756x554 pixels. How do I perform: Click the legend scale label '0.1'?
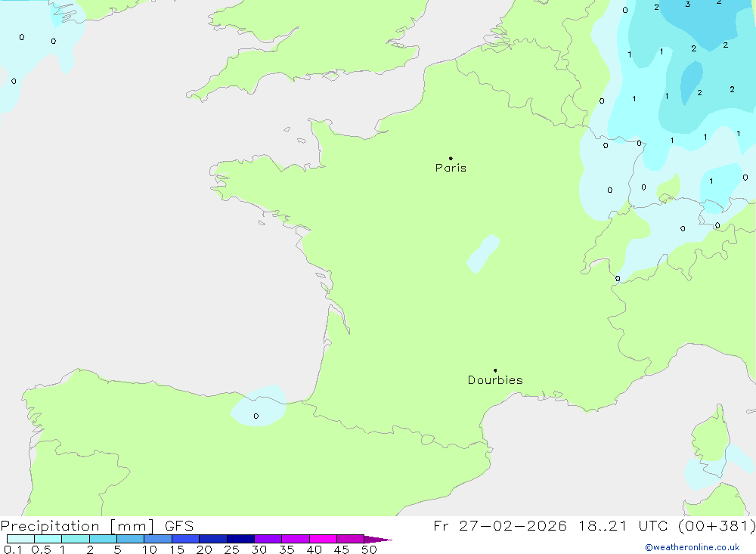click(x=13, y=549)
